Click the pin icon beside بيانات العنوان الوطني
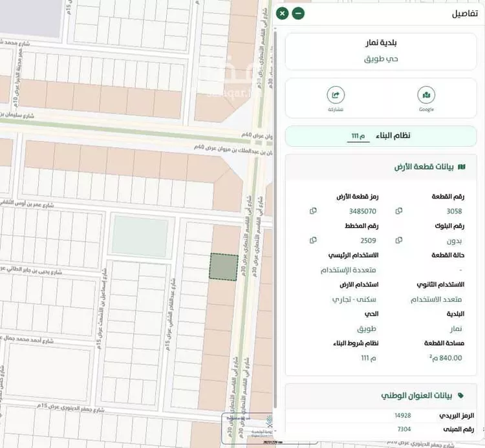The image size is (485, 448). click(x=461, y=394)
